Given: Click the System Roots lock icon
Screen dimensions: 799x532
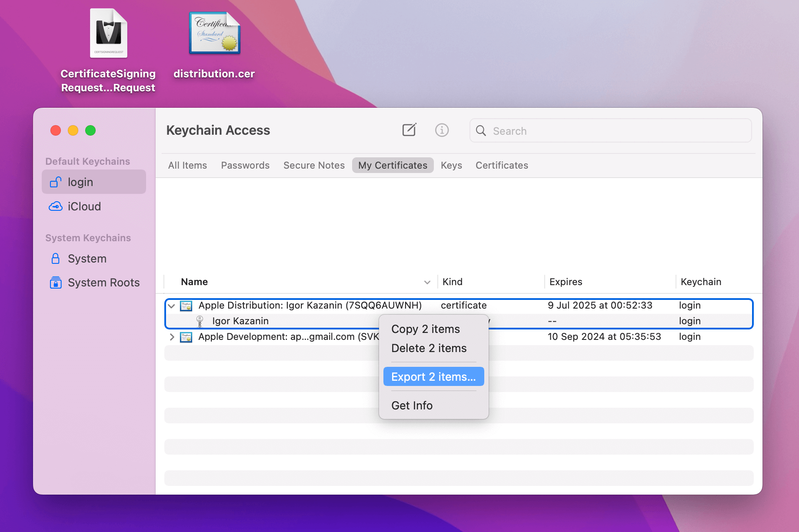Looking at the screenshot, I should 56,283.
